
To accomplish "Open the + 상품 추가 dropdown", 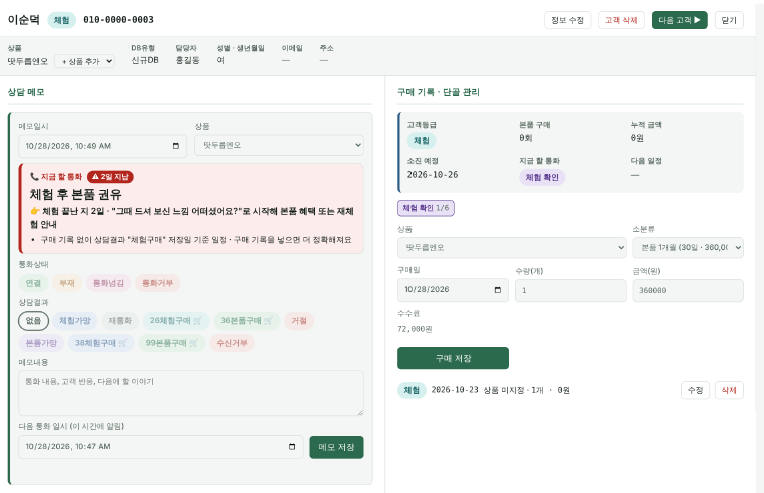I will (84, 61).
